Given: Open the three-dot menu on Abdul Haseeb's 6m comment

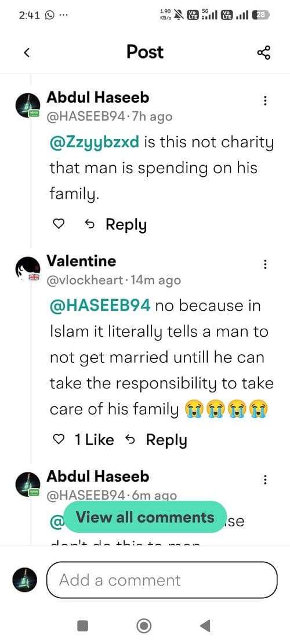Looking at the screenshot, I should tap(266, 479).
